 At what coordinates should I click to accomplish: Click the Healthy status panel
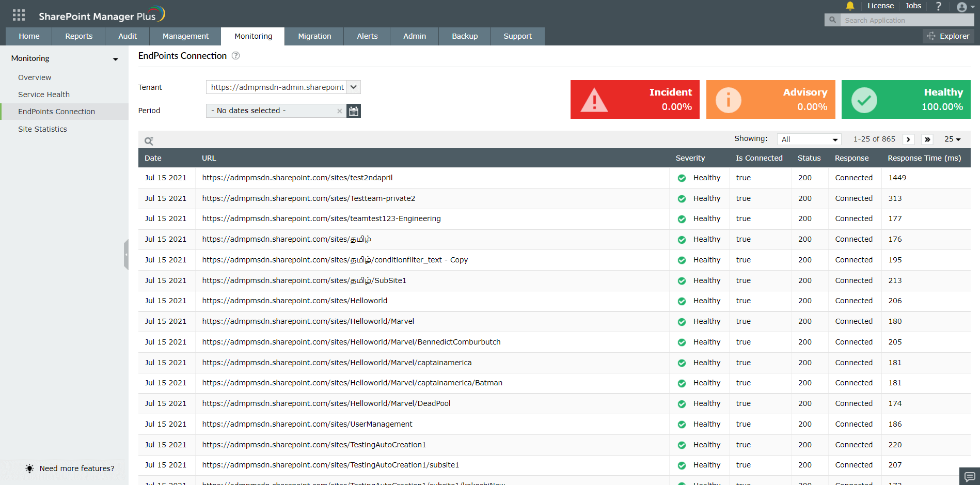(x=906, y=99)
